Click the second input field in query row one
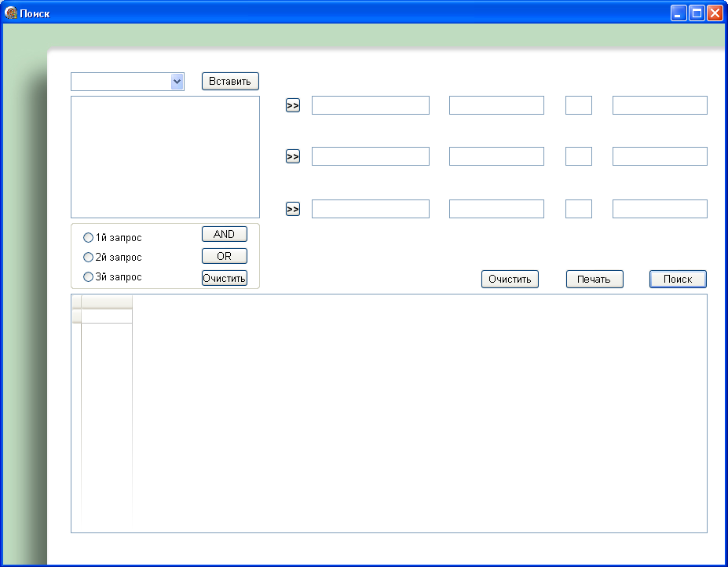This screenshot has height=567, width=728. [497, 105]
